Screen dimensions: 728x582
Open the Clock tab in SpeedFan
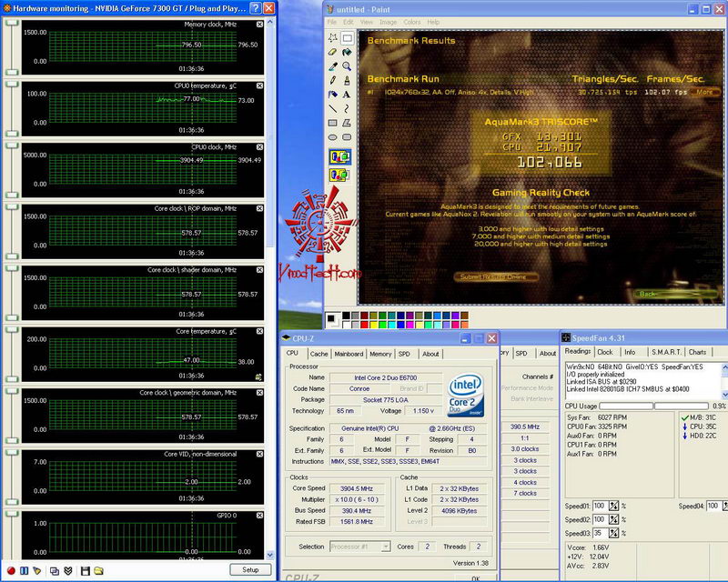pyautogui.click(x=604, y=352)
